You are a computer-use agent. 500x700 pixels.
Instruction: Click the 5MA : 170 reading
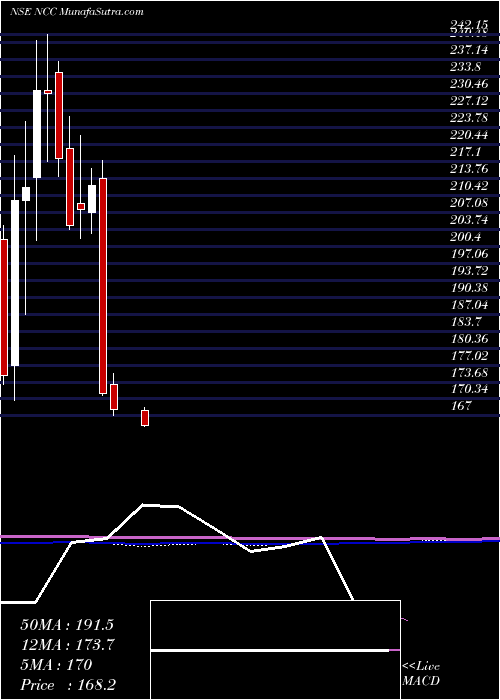(56, 665)
